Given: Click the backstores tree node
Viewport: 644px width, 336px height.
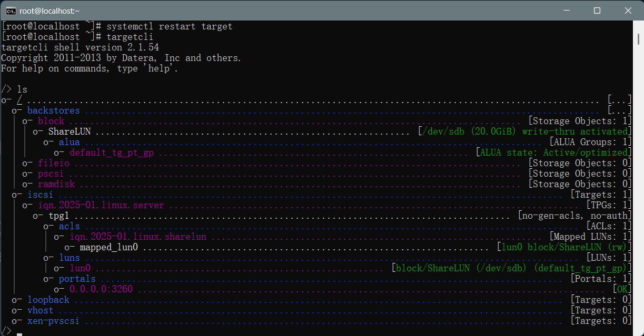Looking at the screenshot, I should 53,110.
